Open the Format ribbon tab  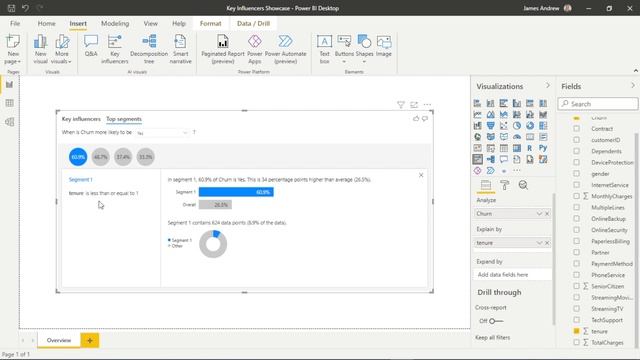pyautogui.click(x=210, y=24)
